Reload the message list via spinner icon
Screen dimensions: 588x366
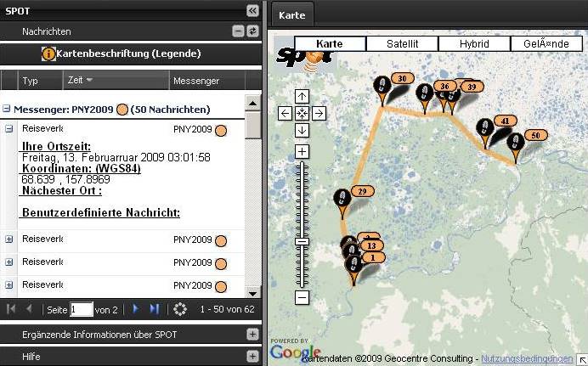[x=179, y=309]
